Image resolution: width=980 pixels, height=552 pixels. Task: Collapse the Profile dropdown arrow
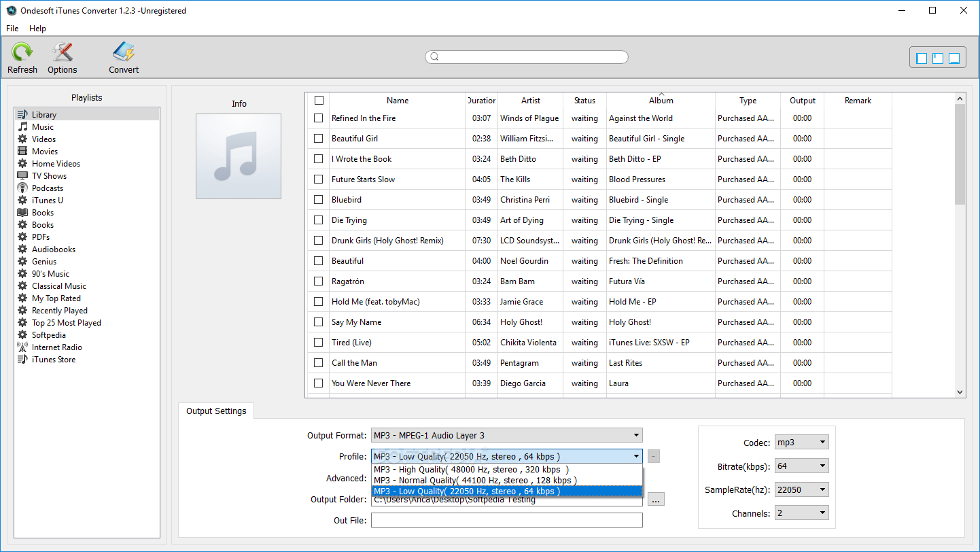click(636, 457)
